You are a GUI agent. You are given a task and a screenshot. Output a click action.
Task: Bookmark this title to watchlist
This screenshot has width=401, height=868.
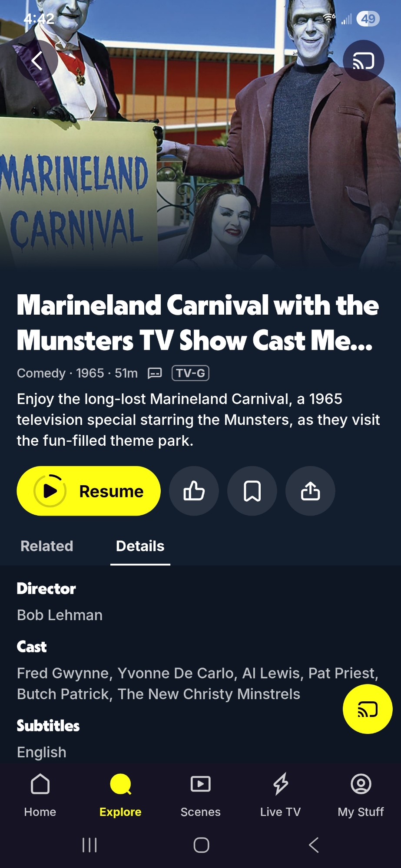click(252, 491)
